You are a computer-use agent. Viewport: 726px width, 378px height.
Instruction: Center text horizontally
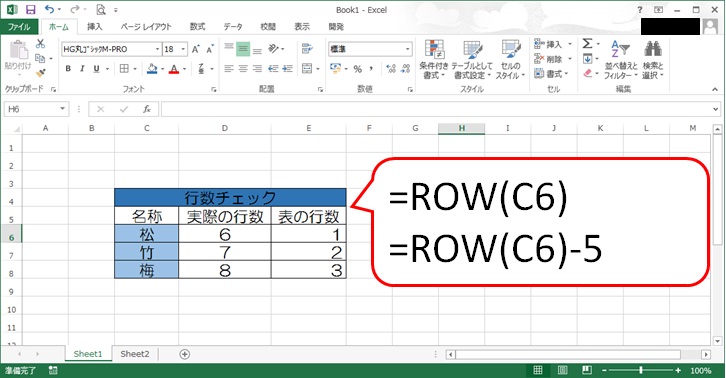(243, 69)
